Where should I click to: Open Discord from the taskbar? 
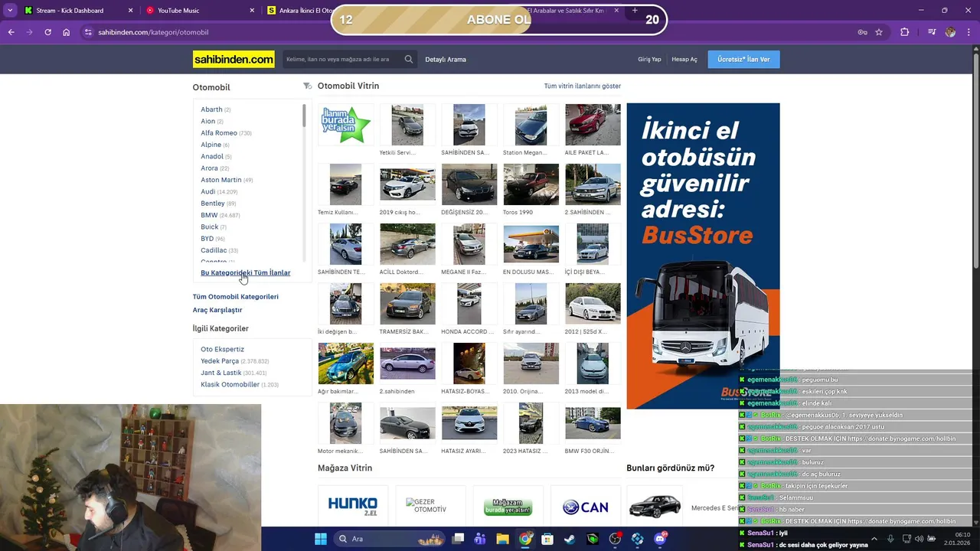pyautogui.click(x=660, y=539)
